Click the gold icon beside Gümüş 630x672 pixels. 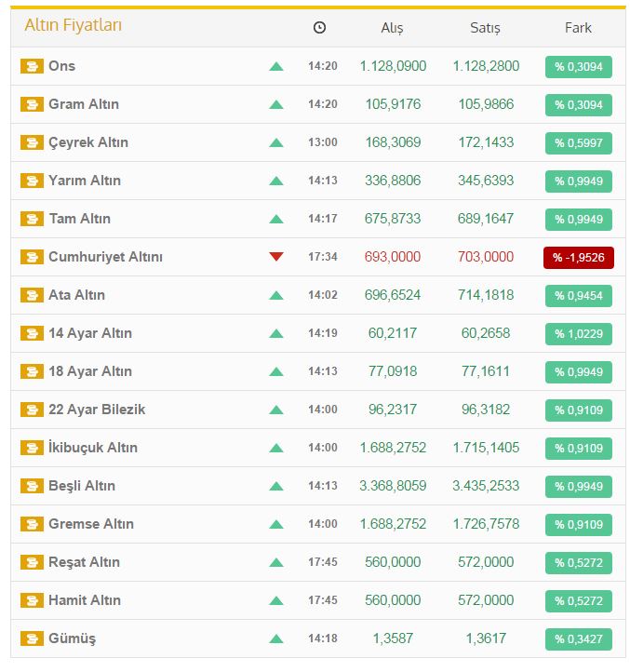tap(33, 638)
